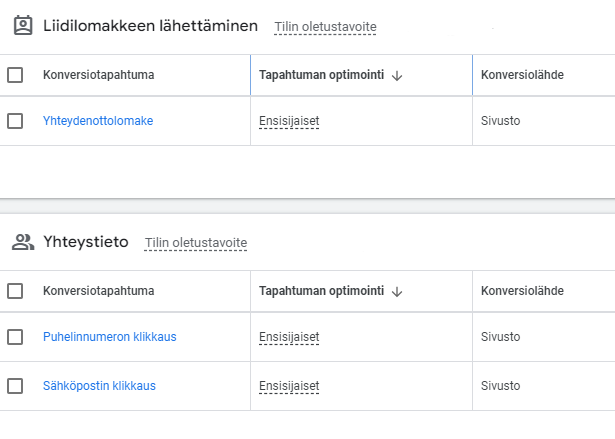
Task: Click sort arrow in Yhteystieto table header
Action: (397, 291)
